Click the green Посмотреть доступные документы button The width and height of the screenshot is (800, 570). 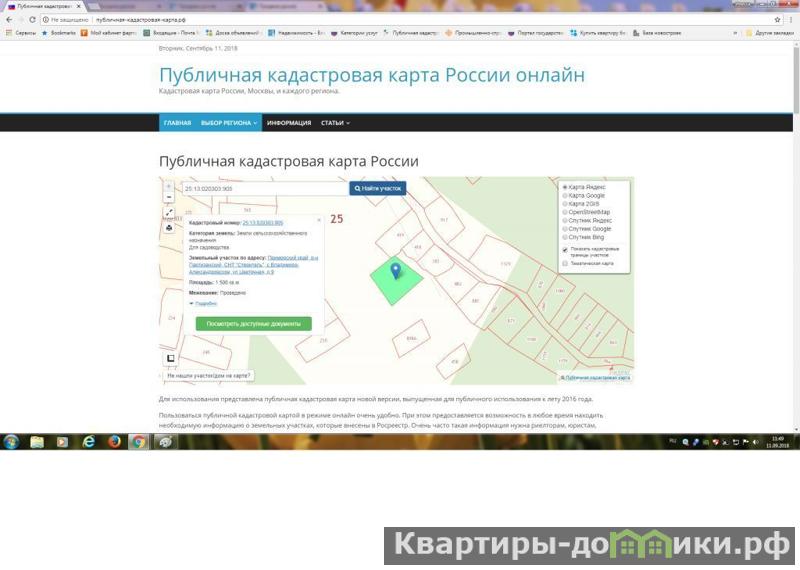tap(253, 324)
